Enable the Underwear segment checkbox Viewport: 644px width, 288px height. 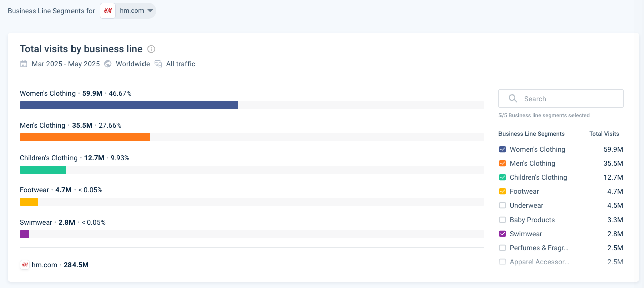(x=502, y=205)
